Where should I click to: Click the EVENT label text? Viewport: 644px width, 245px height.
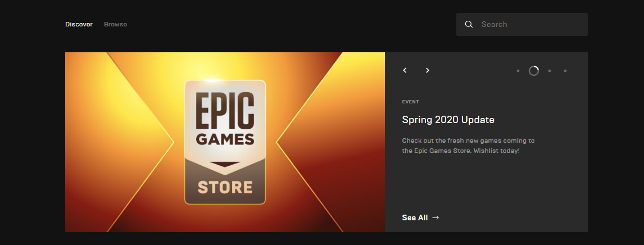(x=410, y=102)
